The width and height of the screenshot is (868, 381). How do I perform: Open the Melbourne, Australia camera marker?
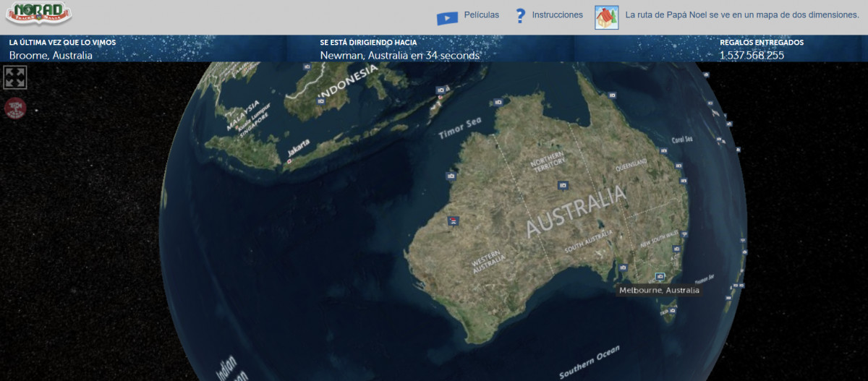tap(659, 276)
